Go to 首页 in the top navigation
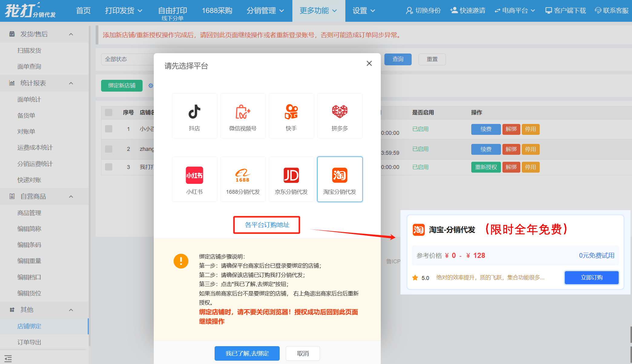632x364 pixels. tap(83, 11)
